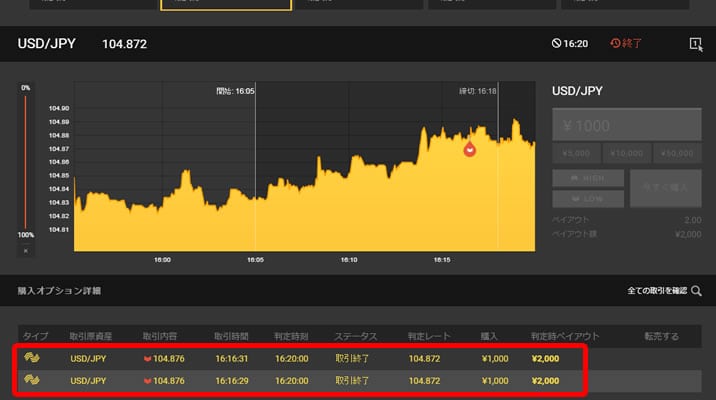Click the USD/JPY title in the header bar
716x400 pixels.
[47, 43]
